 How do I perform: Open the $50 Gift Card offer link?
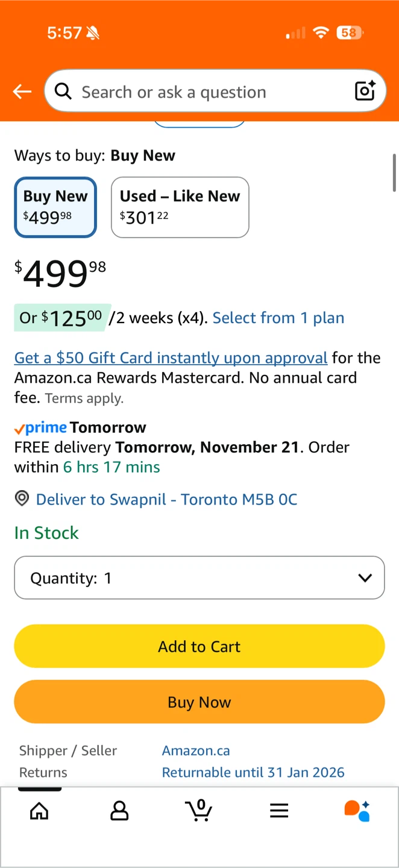pos(171,358)
